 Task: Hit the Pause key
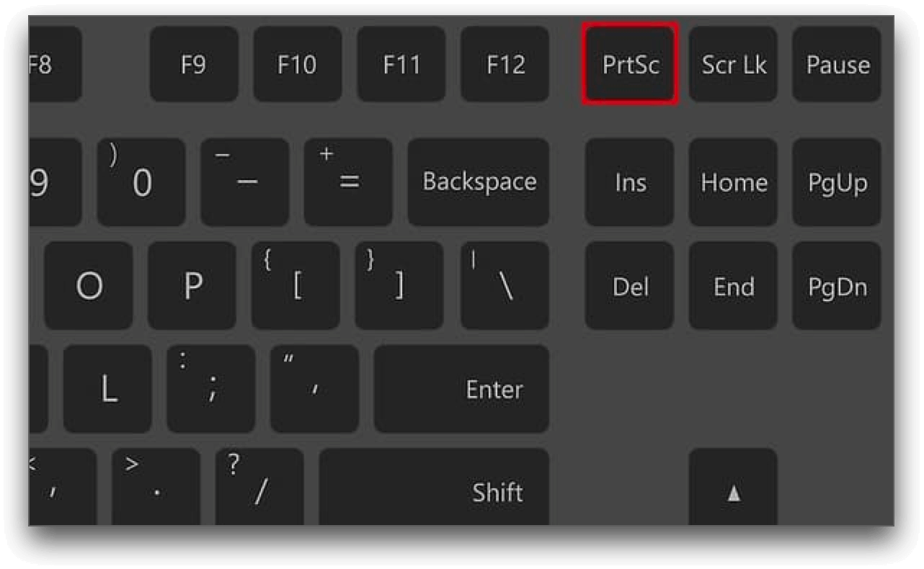click(x=837, y=65)
